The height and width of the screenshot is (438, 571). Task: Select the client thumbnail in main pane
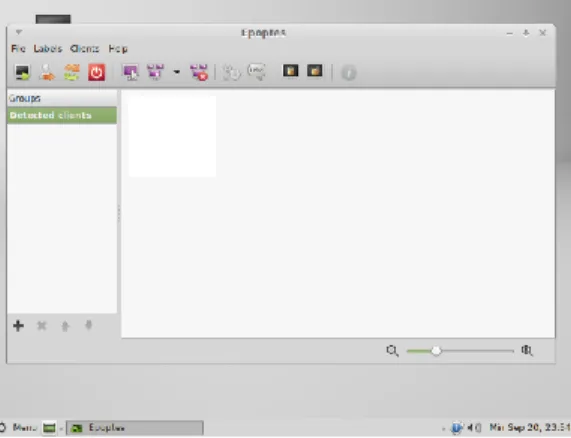coord(172,137)
